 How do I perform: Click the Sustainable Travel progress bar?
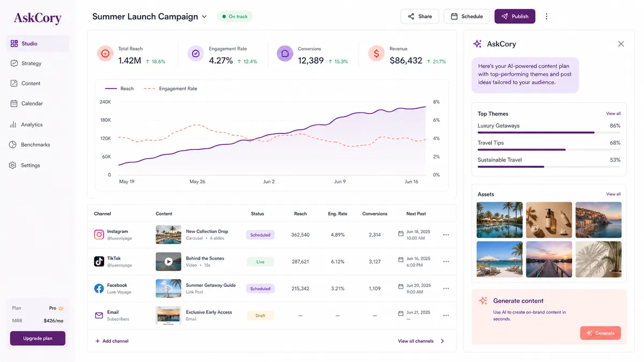549,167
